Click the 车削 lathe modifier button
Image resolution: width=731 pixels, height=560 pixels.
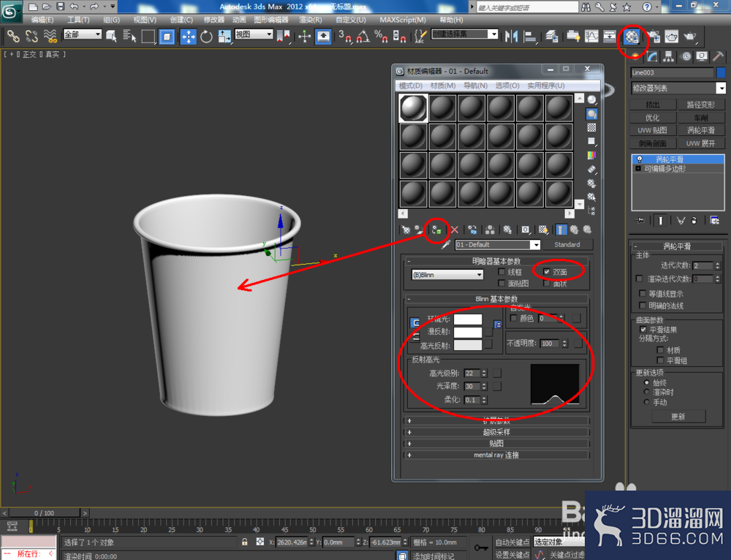701,118
